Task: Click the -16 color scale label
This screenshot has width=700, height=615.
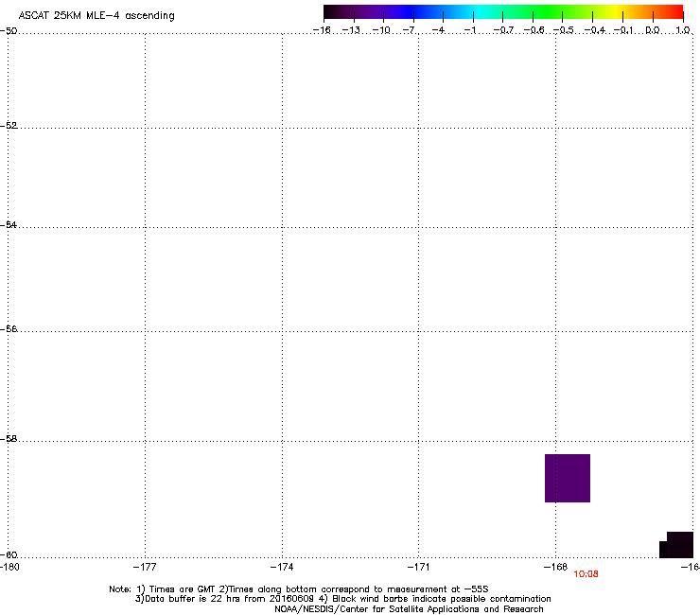Action: click(322, 30)
